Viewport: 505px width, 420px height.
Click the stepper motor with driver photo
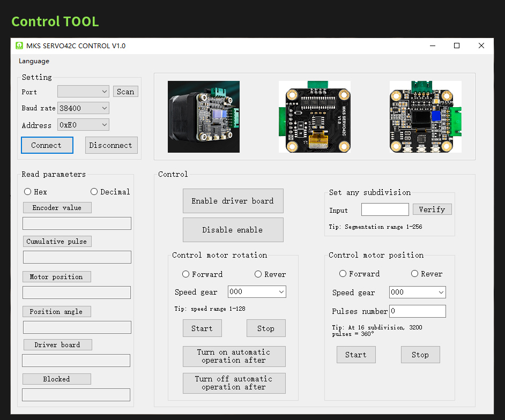203,117
